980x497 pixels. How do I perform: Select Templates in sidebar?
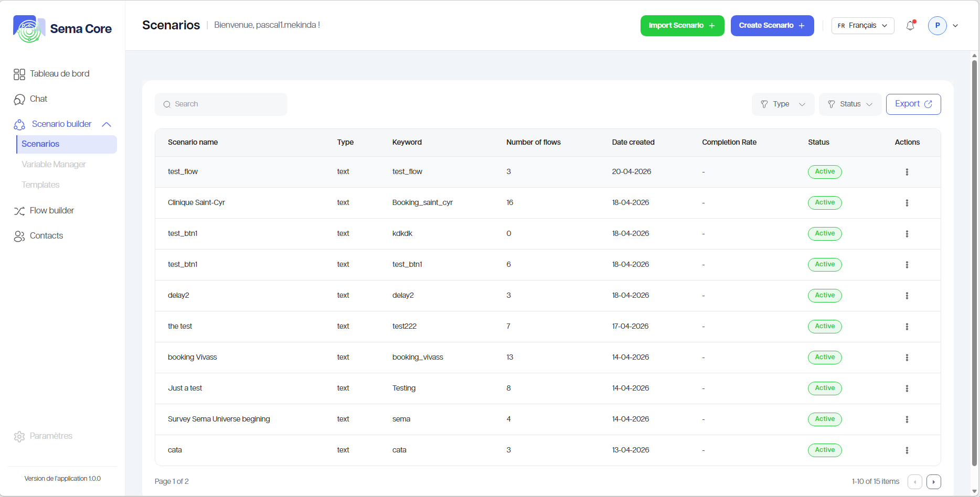[x=40, y=185]
